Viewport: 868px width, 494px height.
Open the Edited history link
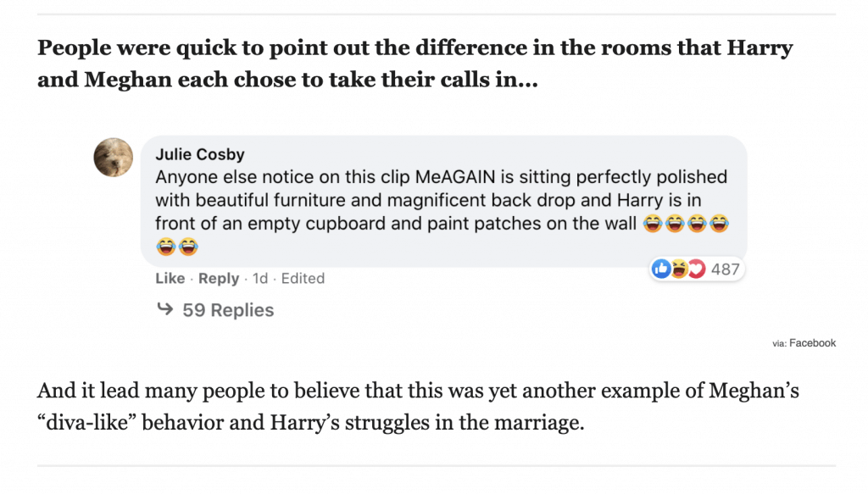[303, 278]
